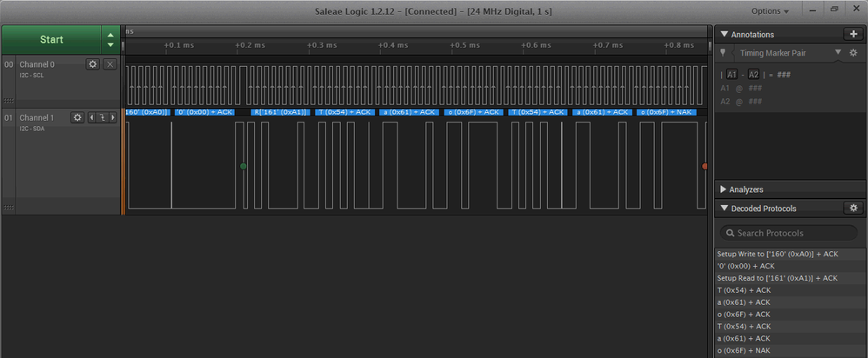Click the Timing Marker Pair label
Screen dimensions: 868x358
pyautogui.click(x=773, y=53)
